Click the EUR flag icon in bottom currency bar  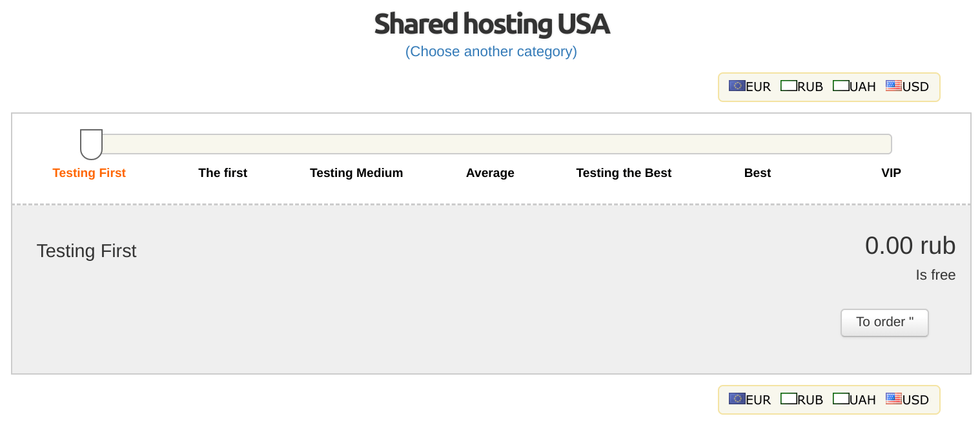[x=737, y=399]
